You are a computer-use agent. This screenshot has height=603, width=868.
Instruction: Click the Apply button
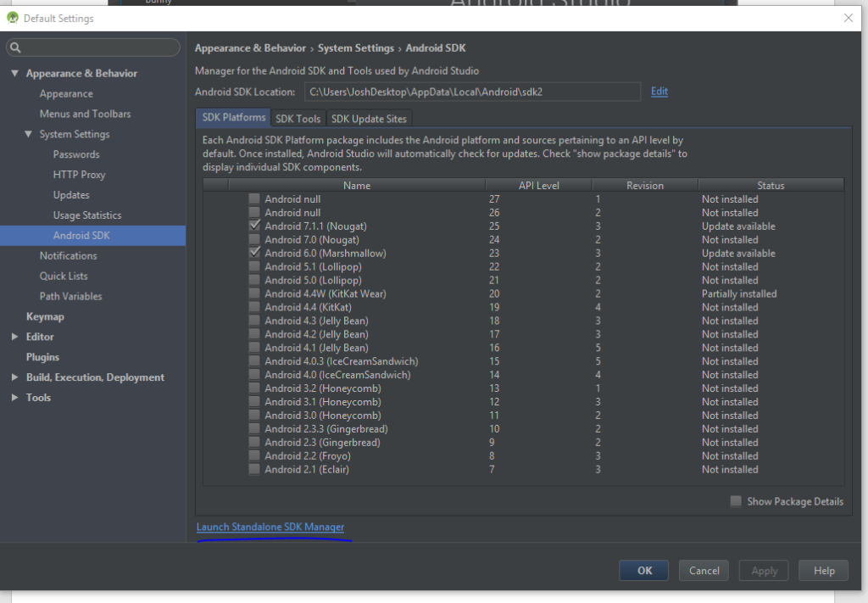[764, 570]
